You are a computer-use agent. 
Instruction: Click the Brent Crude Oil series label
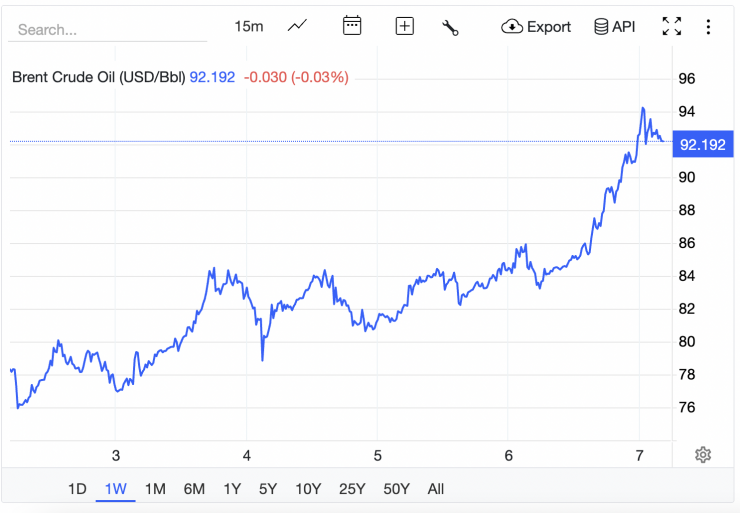(x=98, y=77)
